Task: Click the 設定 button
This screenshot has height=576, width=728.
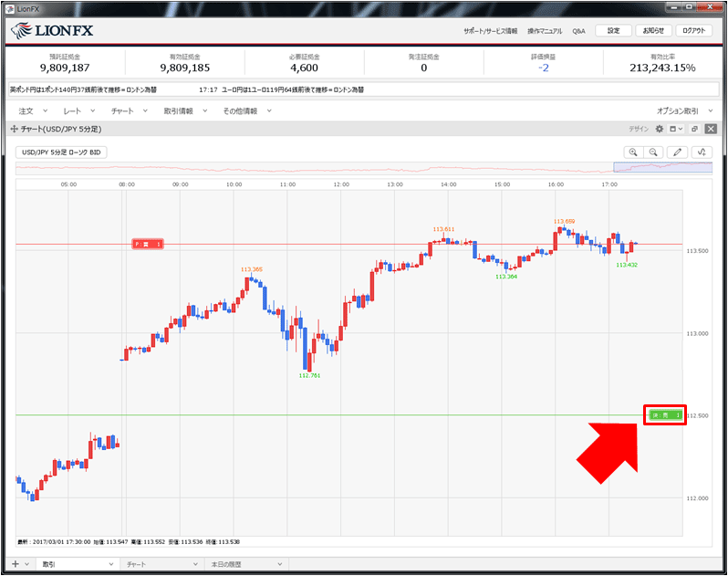Action: pos(613,31)
